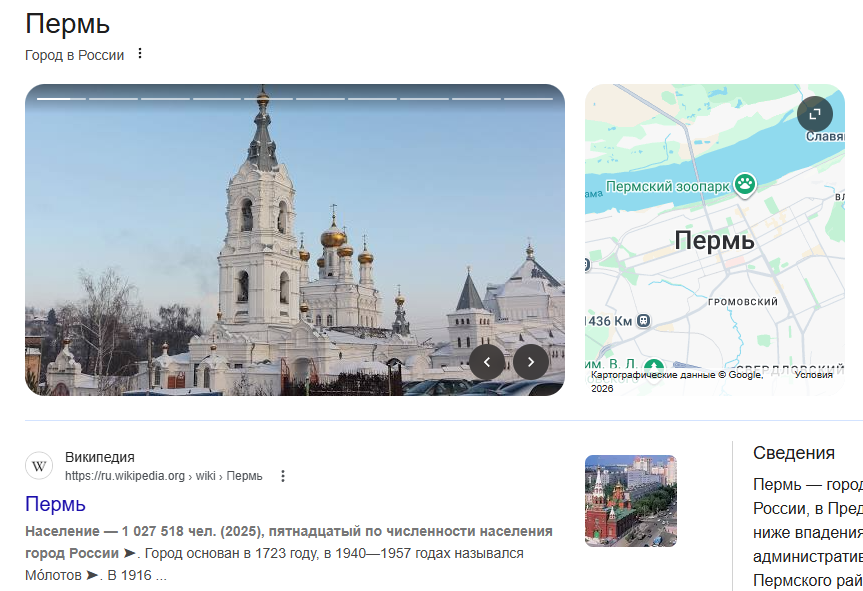
Task: Open the Wikipedia result thumbnail image
Action: 630,501
